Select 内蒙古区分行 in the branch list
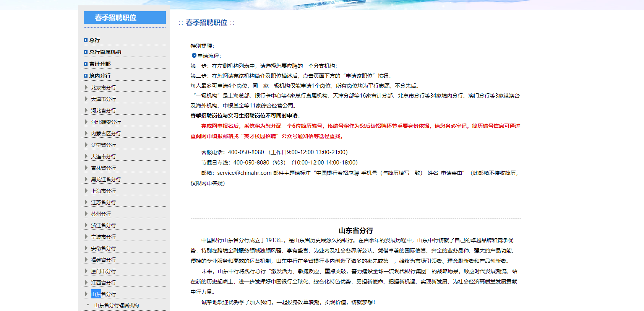The height and width of the screenshot is (311, 644). pyautogui.click(x=106, y=134)
